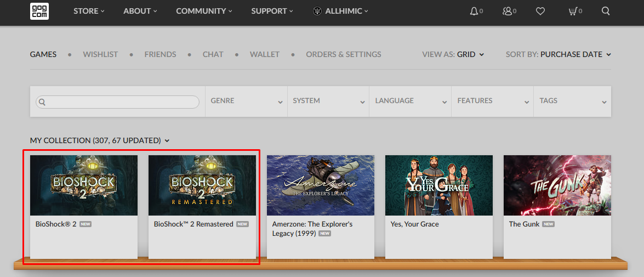Expand the MY COLLECTION header chevron
Viewport: 644px width, 277px height.
click(167, 141)
